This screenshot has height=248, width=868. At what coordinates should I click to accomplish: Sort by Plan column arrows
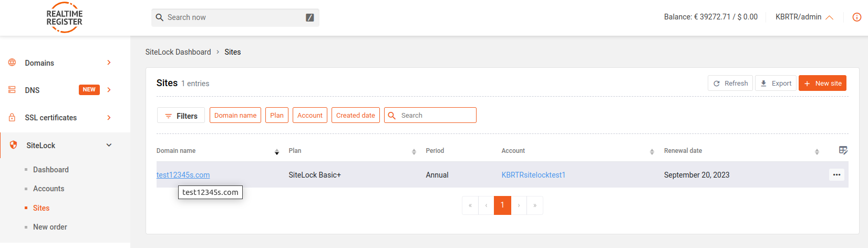click(414, 152)
